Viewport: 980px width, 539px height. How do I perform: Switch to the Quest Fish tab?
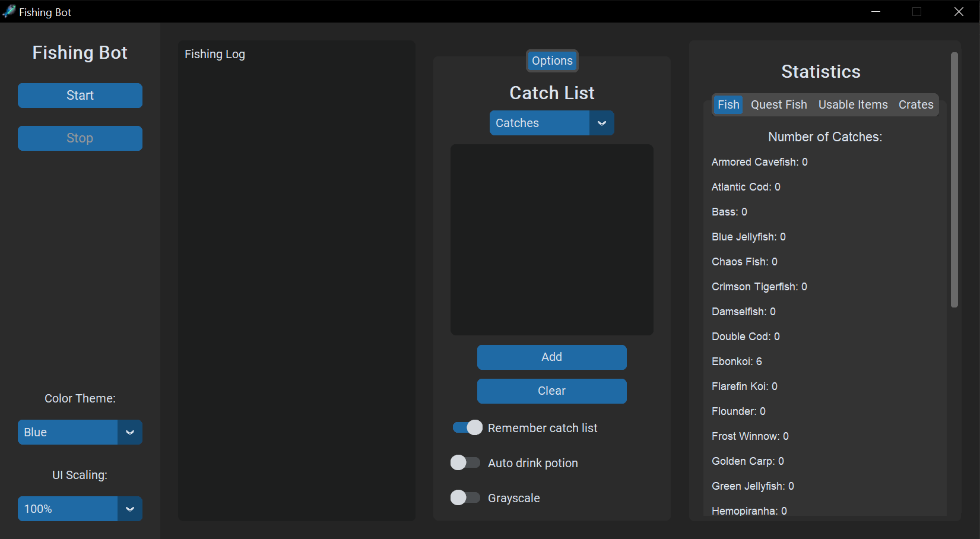point(778,105)
